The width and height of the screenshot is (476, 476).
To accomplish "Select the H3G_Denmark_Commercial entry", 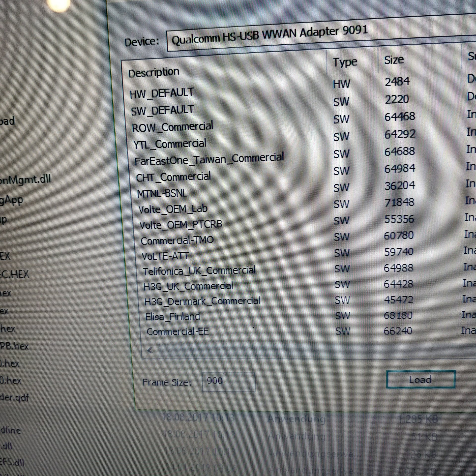I will pos(203,301).
